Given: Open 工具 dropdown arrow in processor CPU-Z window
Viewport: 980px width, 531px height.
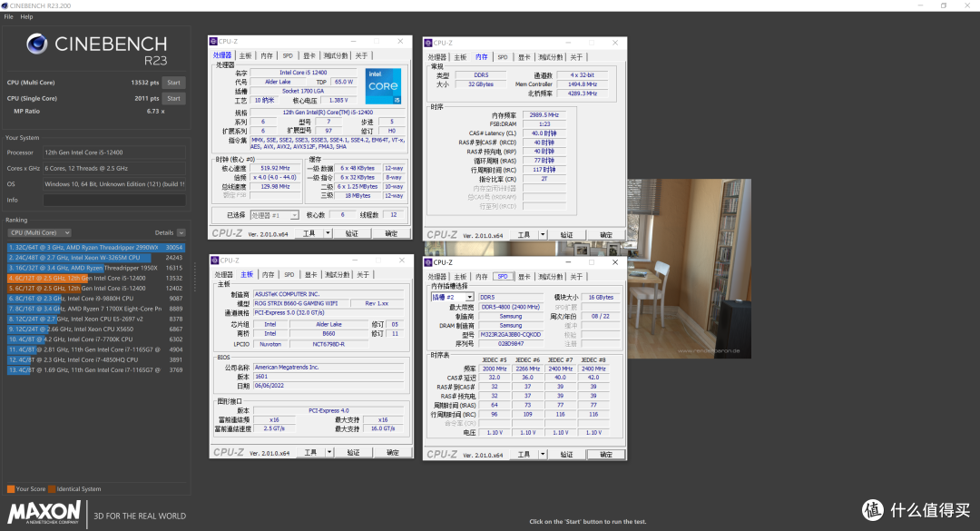Looking at the screenshot, I should pos(328,233).
